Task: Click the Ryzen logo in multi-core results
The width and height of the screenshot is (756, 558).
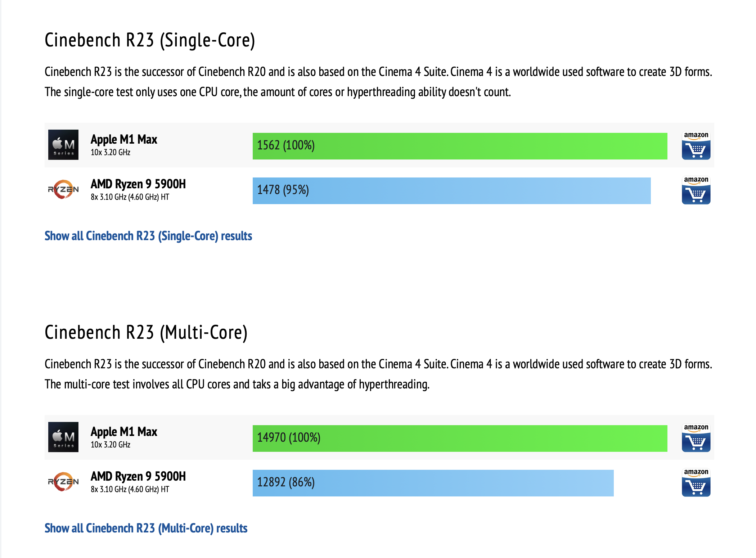Action: tap(63, 482)
